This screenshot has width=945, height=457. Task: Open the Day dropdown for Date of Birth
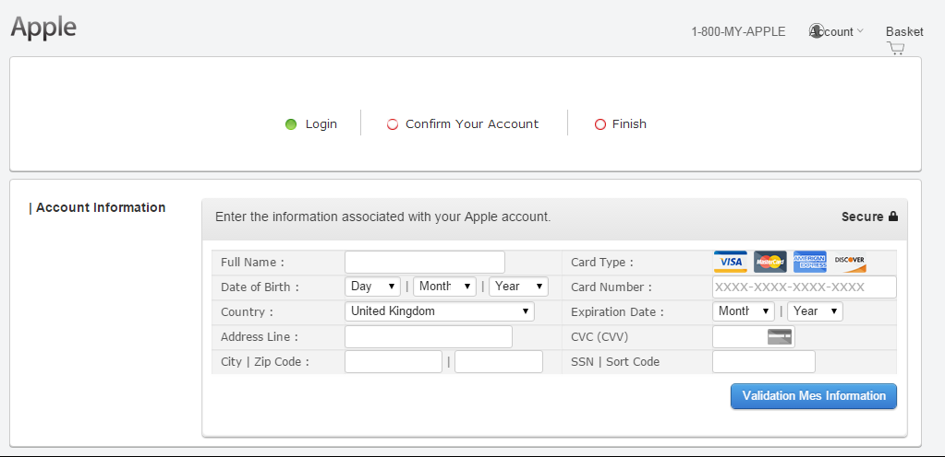click(372, 286)
